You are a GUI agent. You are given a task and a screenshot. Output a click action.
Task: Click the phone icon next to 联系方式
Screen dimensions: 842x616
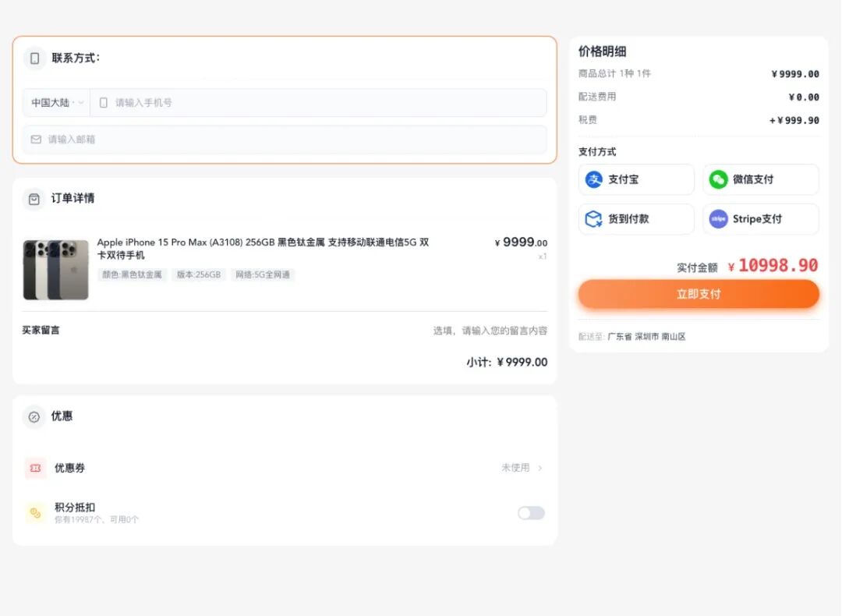tap(34, 58)
